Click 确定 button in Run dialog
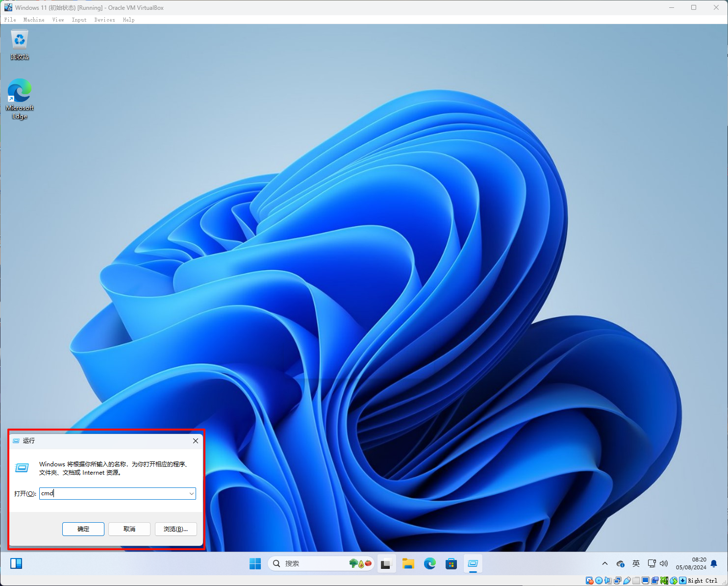The width and height of the screenshot is (728, 586). click(83, 529)
